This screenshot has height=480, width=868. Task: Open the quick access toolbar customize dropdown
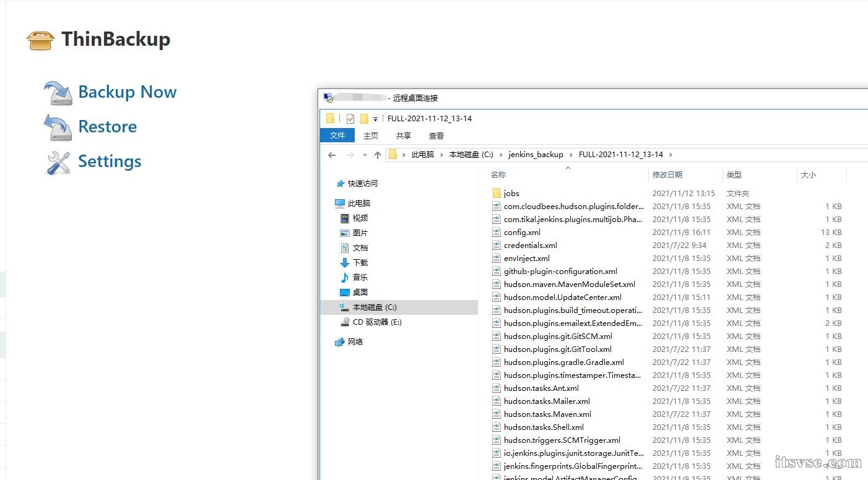[375, 119]
